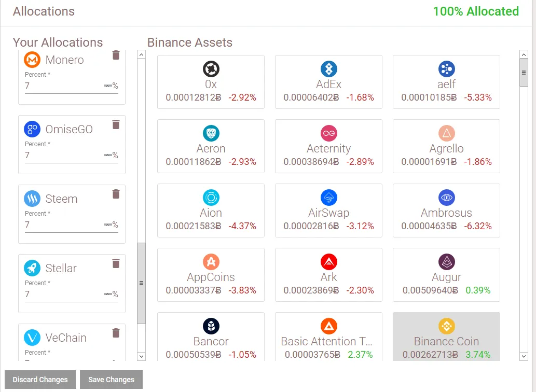Click AdEx change value -1.68%

360,97
